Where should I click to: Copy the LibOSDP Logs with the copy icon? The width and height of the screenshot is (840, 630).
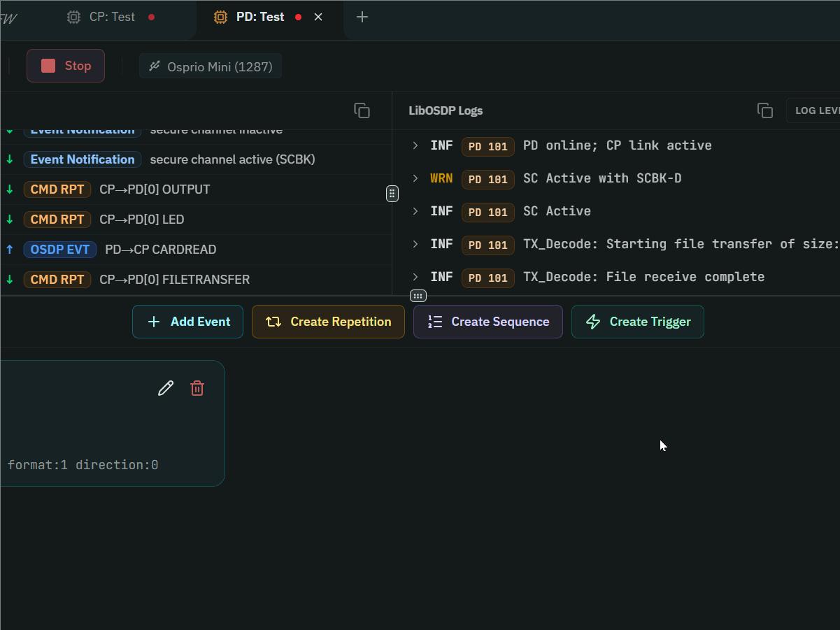click(765, 110)
